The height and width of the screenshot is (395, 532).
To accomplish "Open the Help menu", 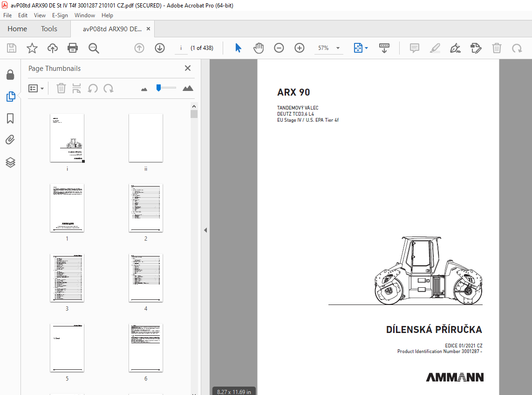I will click(107, 15).
